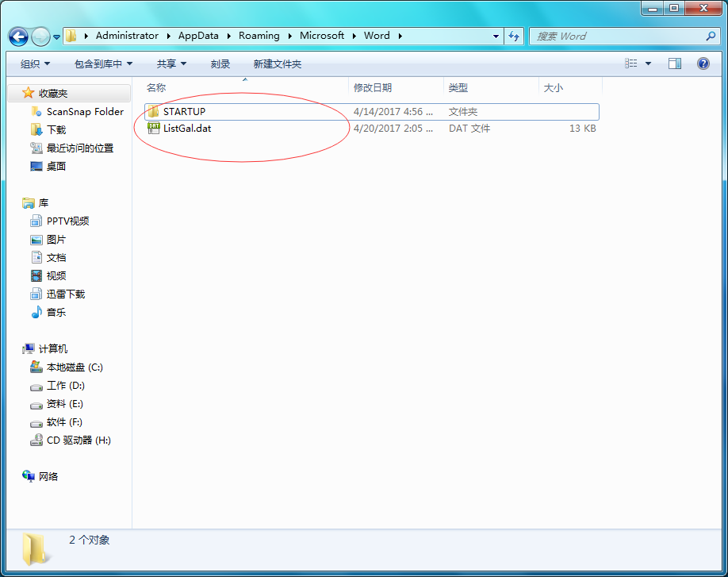Change view using the view icon
728x577 pixels.
(630, 63)
